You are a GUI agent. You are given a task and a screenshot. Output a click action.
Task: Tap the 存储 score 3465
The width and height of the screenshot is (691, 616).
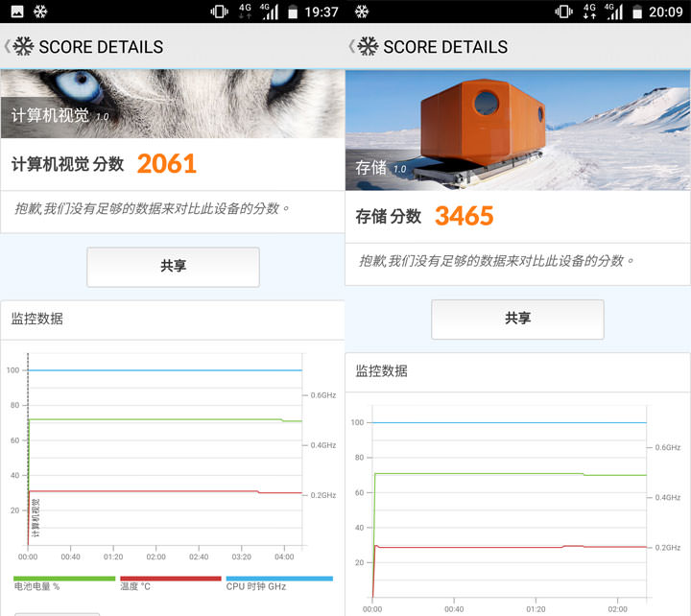coord(465,216)
